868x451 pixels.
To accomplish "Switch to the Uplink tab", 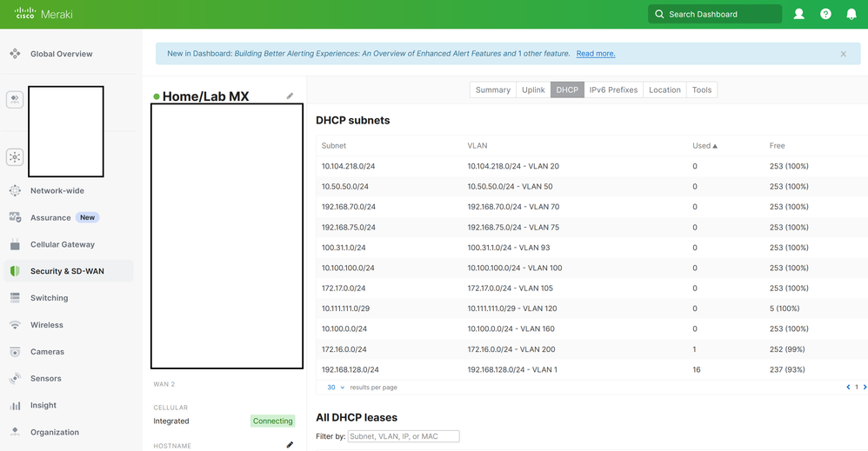I will point(533,90).
